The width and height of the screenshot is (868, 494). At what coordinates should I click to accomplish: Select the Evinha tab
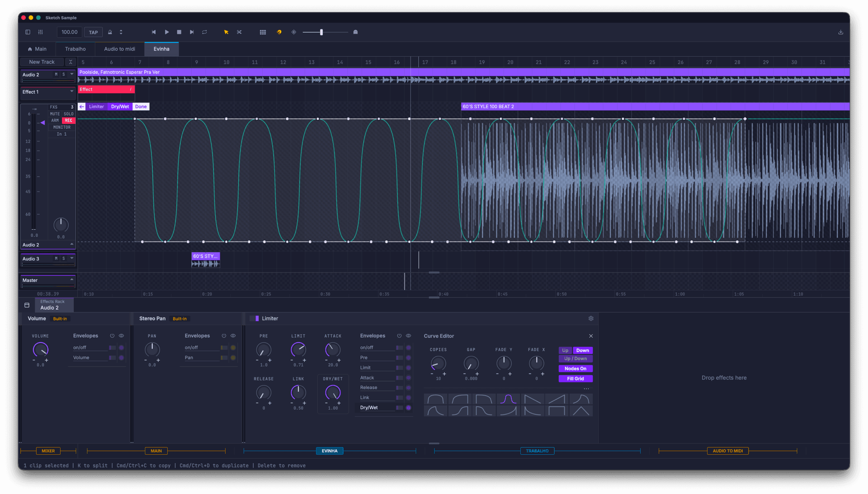point(161,49)
